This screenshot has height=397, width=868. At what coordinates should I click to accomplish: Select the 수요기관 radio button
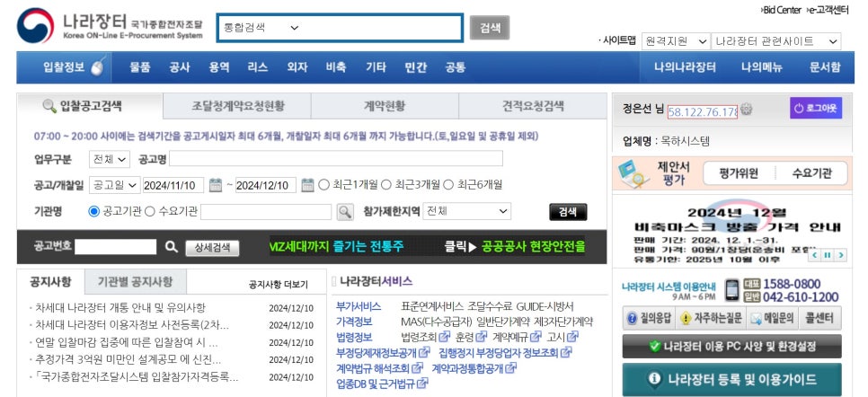coord(149,211)
